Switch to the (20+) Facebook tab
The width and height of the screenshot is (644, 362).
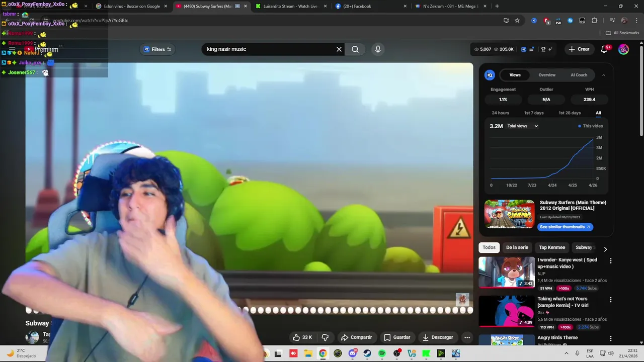point(371,6)
